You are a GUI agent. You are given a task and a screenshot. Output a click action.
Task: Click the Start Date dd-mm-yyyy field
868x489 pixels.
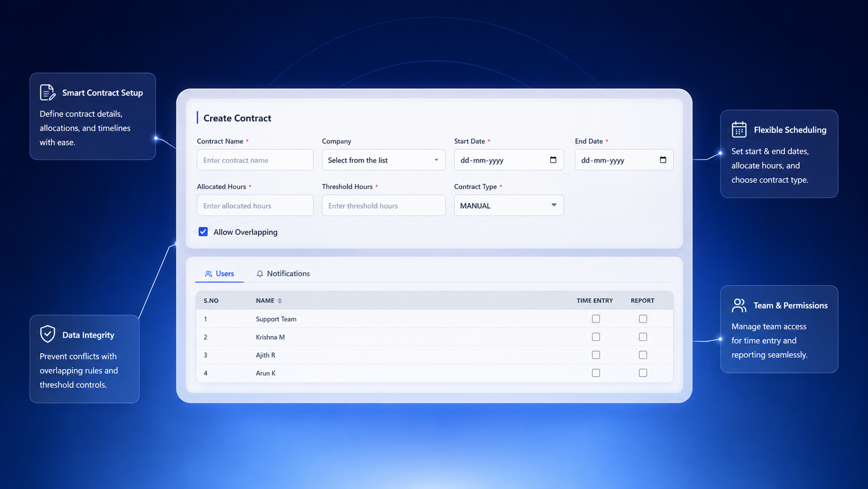509,160
